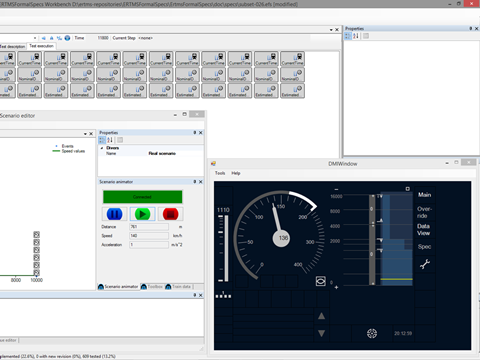480x360 pixels.
Task: Toggle Alphabetical sort in the top-right Properties panel
Action: [x=356, y=36]
